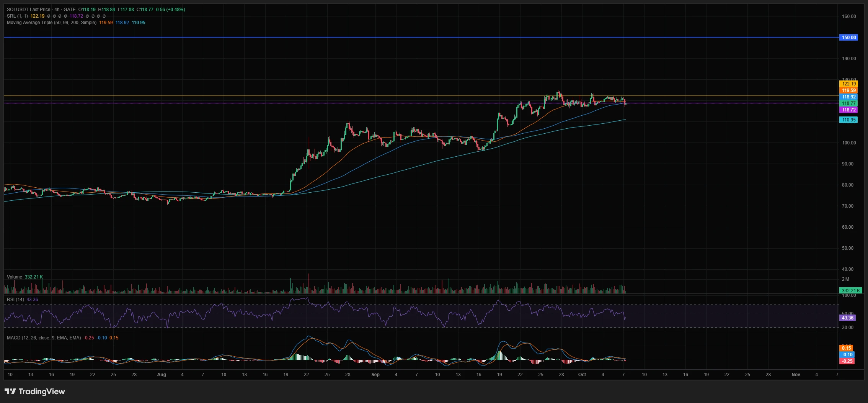The image size is (868, 403).
Task: Click the 100.00 price scale value
Action: pos(849,143)
